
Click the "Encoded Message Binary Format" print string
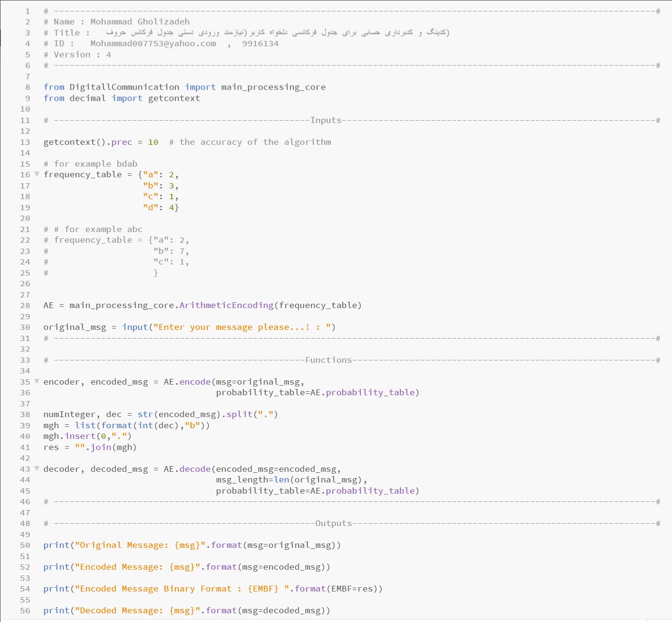point(179,589)
